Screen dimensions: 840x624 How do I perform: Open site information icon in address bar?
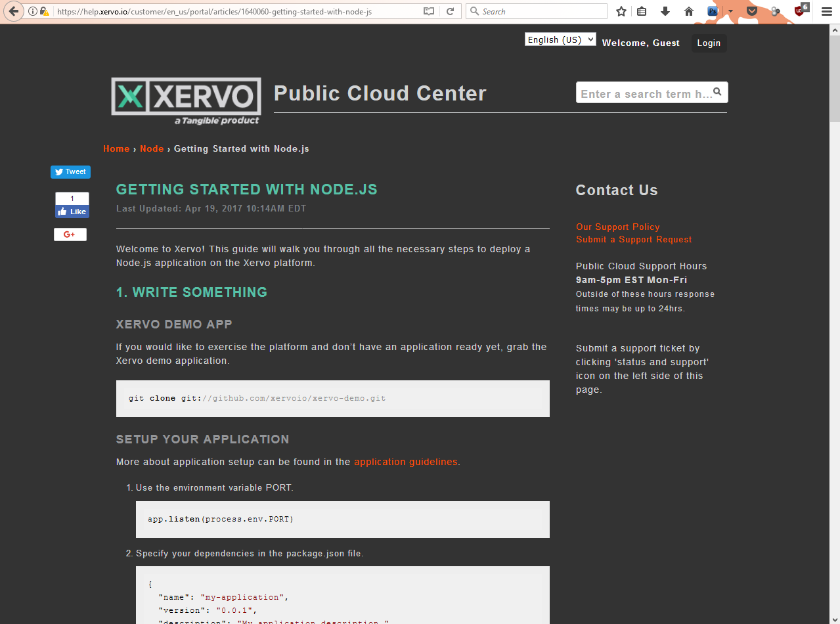click(33, 11)
